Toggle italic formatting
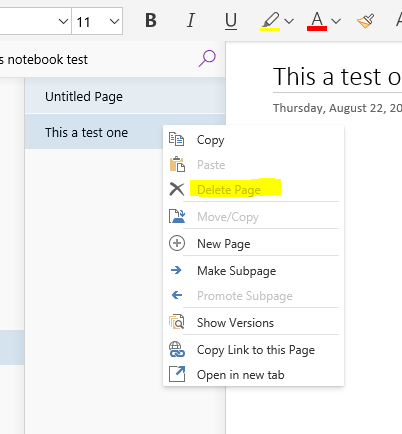402x434 pixels. [191, 21]
